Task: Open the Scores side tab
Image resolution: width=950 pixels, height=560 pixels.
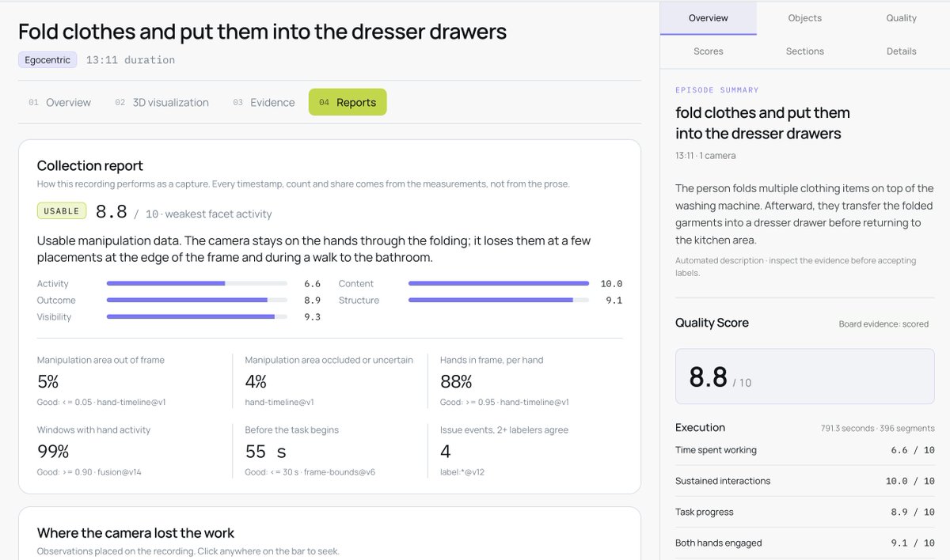Action: [x=709, y=51]
